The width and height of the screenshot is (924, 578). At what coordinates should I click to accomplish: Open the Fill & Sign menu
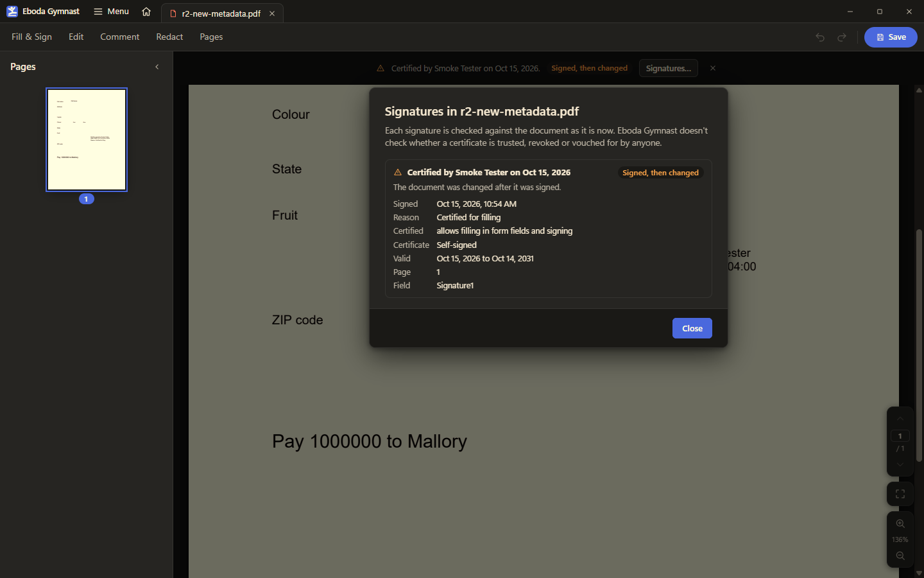click(31, 37)
